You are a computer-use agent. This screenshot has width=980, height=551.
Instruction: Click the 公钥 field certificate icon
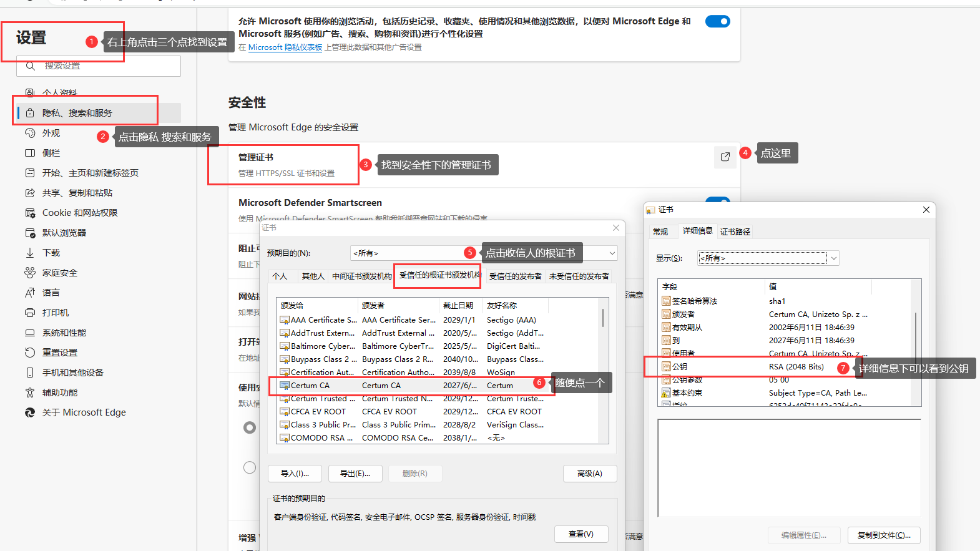click(666, 366)
